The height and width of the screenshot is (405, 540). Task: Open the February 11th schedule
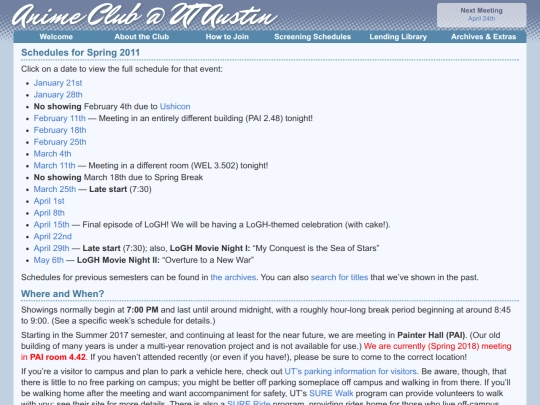[60, 118]
